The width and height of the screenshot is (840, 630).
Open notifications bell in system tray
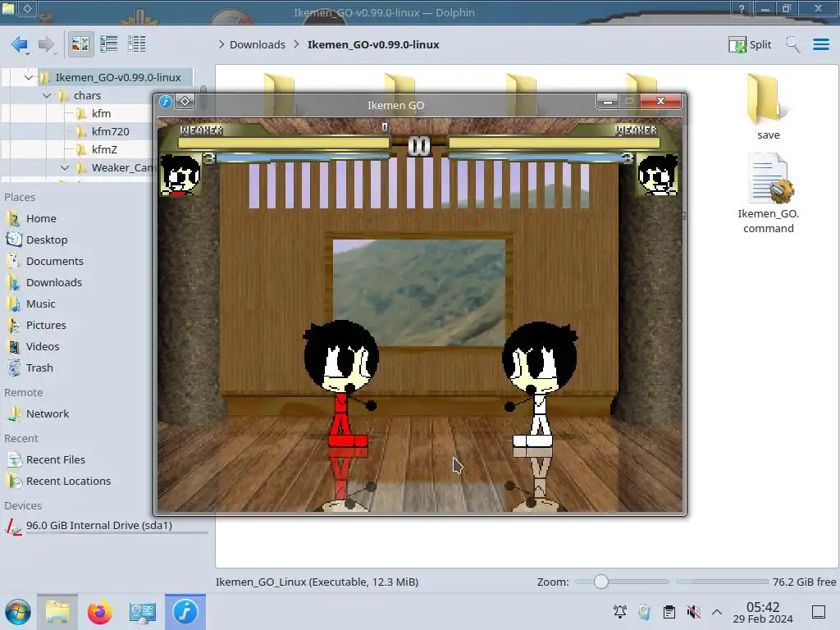(620, 612)
